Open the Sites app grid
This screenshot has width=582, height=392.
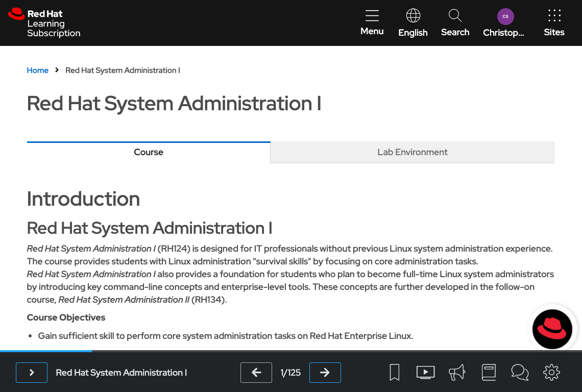pyautogui.click(x=554, y=21)
